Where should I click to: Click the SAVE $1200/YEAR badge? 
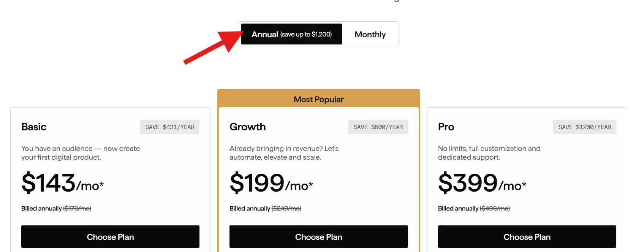pyautogui.click(x=584, y=127)
